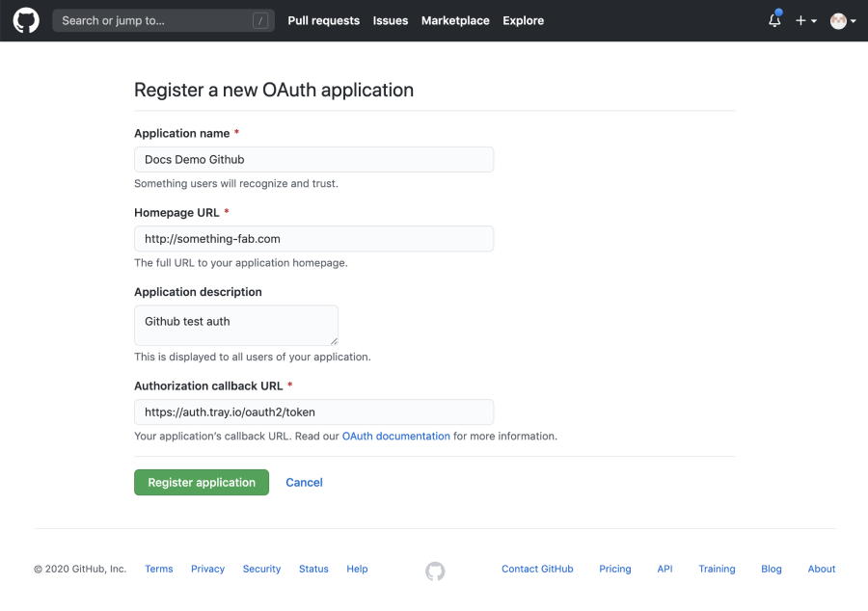Click the unread notification blue dot

(780, 13)
